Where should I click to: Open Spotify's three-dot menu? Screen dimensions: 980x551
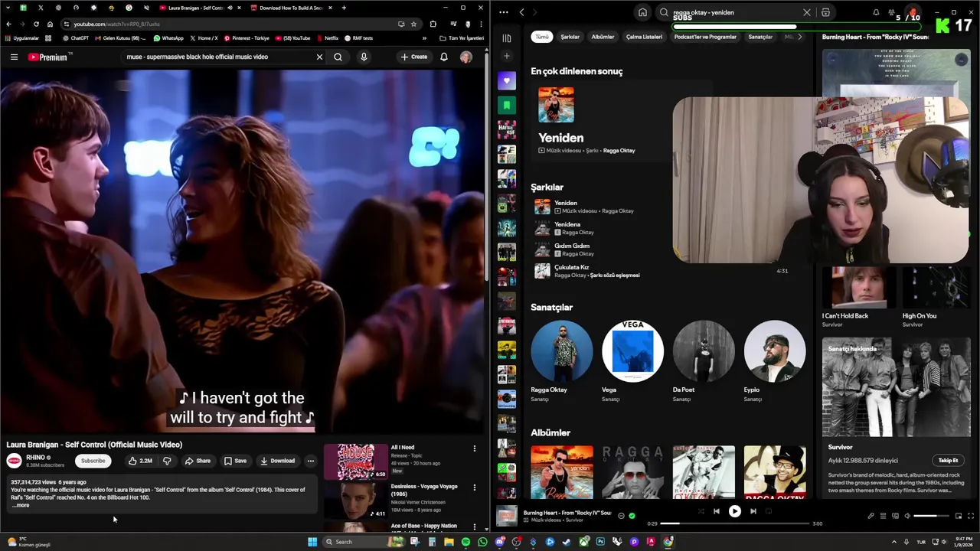(x=504, y=12)
